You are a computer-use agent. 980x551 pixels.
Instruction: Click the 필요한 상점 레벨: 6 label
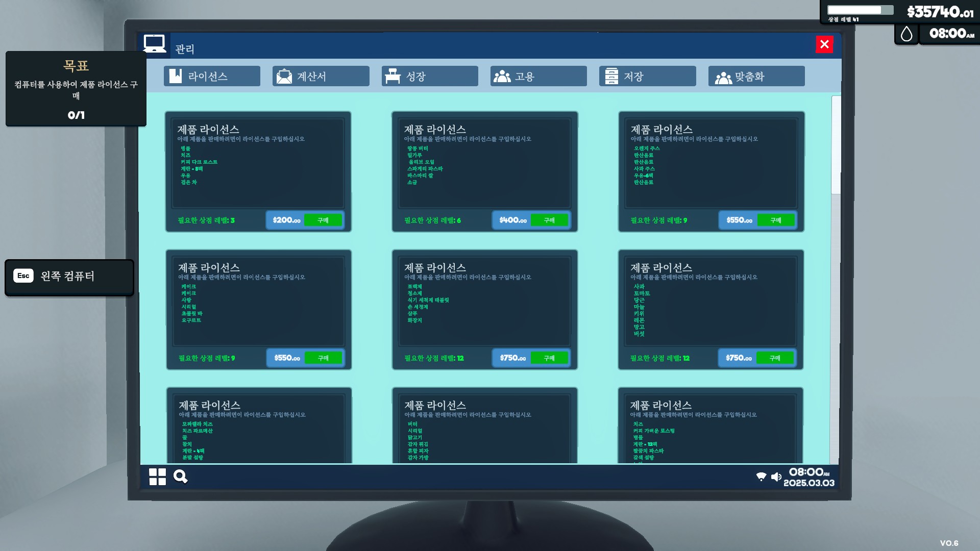432,220
